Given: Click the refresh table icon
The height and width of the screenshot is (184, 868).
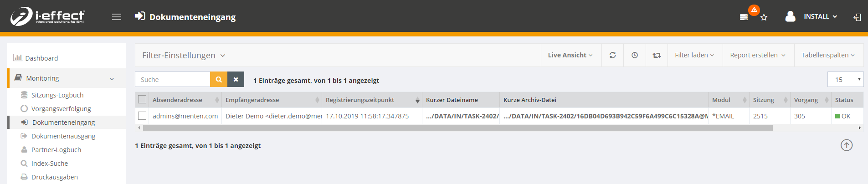Looking at the screenshot, I should point(612,55).
